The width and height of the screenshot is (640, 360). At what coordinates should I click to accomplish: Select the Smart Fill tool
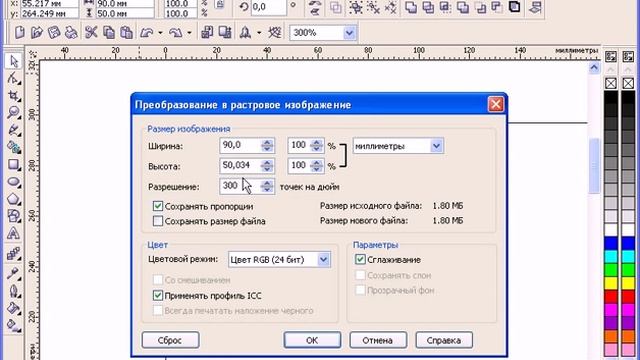coord(13,147)
